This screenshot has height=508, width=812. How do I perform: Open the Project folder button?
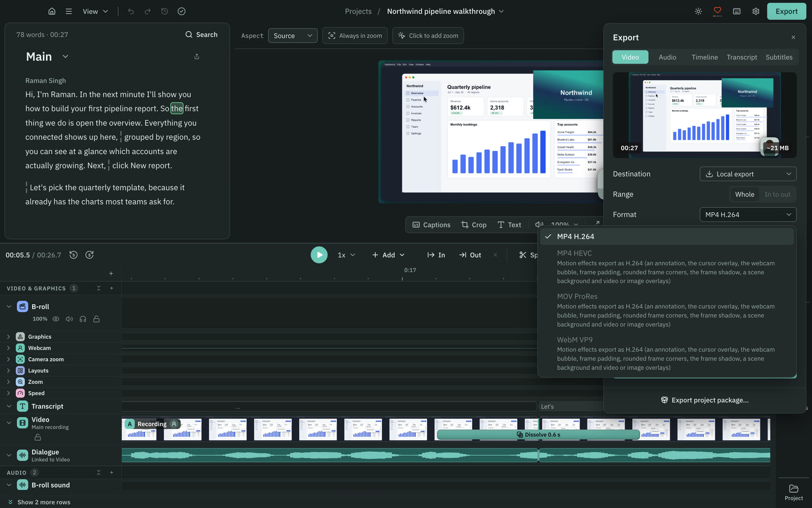coord(794,493)
